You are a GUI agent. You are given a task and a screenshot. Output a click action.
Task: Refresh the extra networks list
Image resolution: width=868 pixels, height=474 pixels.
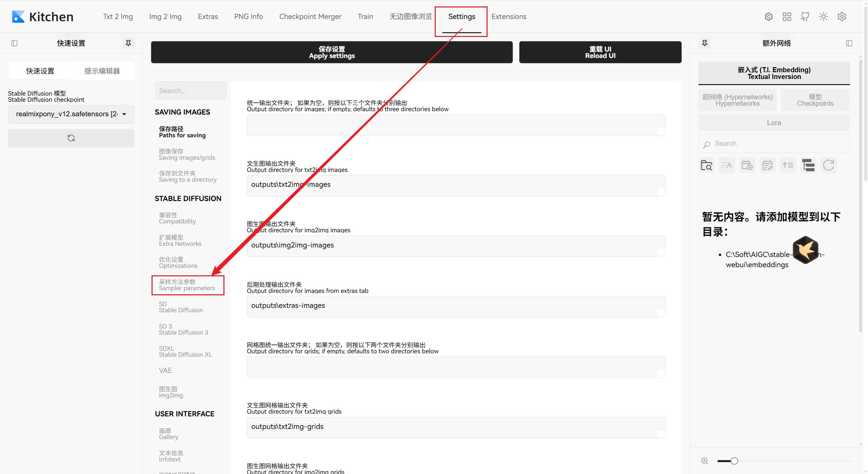pyautogui.click(x=829, y=165)
